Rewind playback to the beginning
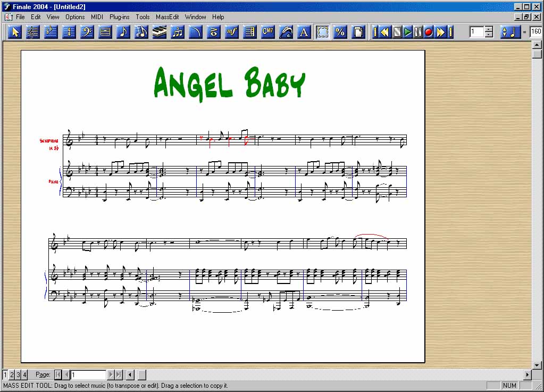Viewport: 544px width, 392px height. point(375,32)
